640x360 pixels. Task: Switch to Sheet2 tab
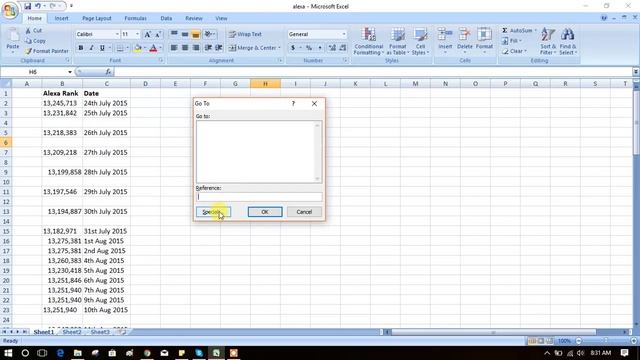[x=72, y=332]
